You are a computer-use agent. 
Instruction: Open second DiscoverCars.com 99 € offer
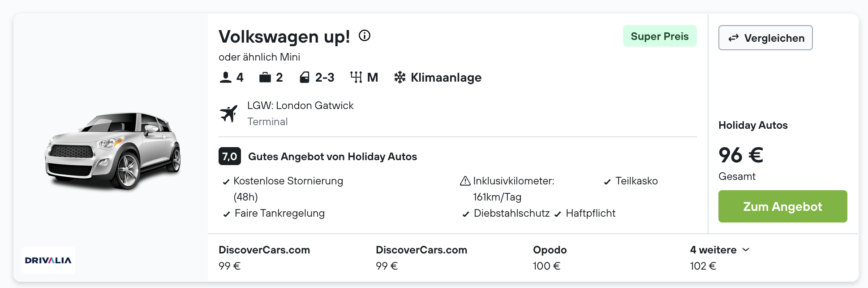(x=421, y=257)
